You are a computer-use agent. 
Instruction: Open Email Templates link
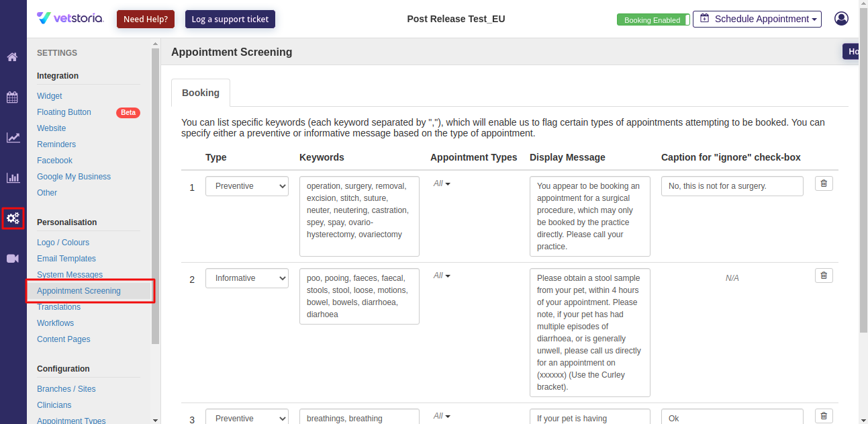66,259
